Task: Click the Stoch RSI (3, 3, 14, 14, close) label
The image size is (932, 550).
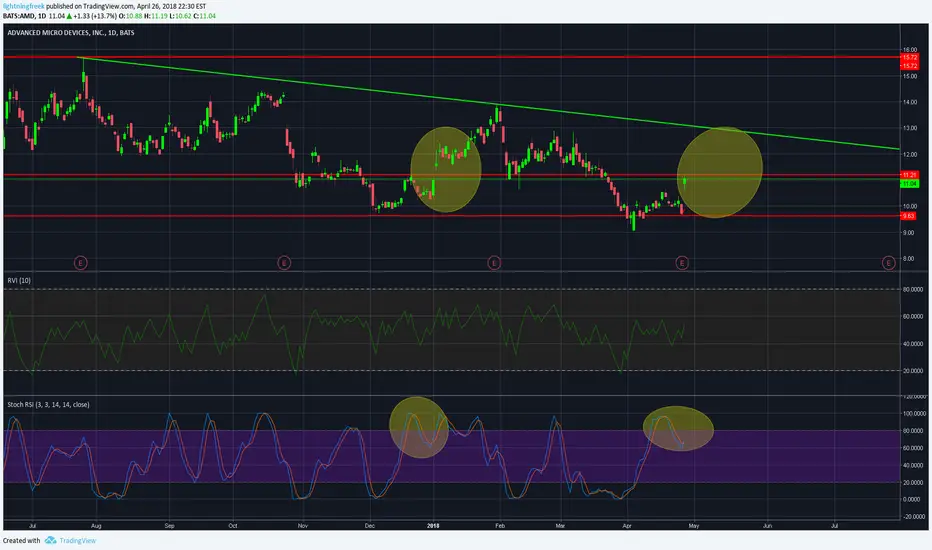Action: pos(48,404)
